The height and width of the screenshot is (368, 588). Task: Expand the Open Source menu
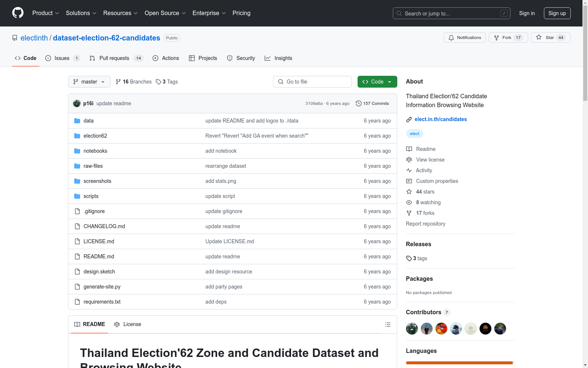(x=165, y=13)
